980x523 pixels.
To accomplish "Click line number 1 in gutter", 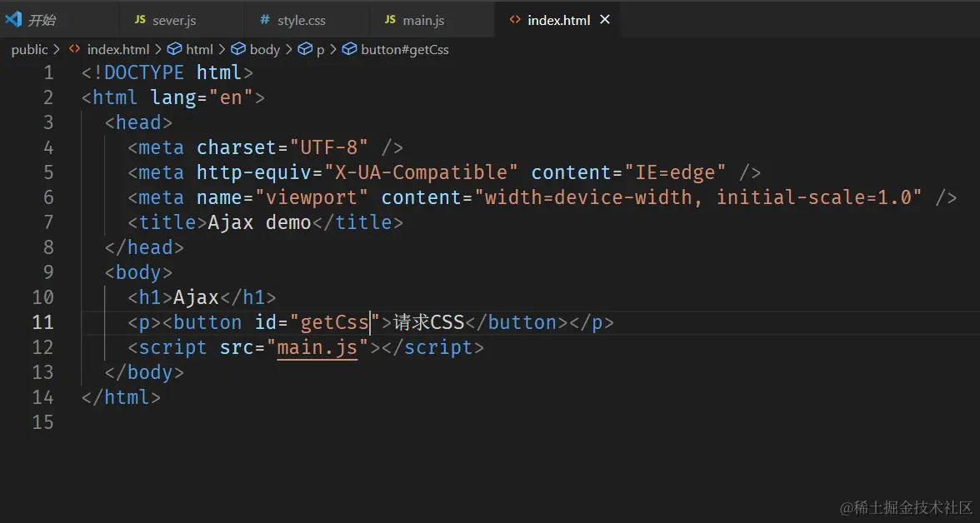I will click(x=48, y=72).
